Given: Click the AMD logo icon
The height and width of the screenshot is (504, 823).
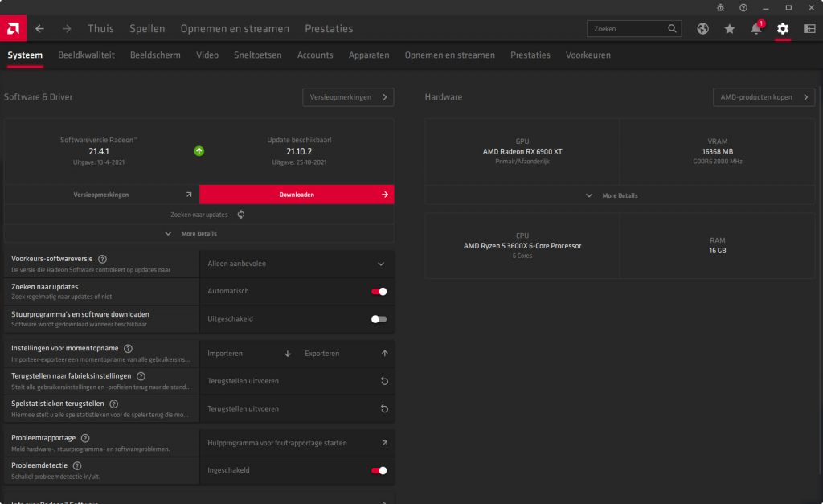Looking at the screenshot, I should click(x=13, y=28).
